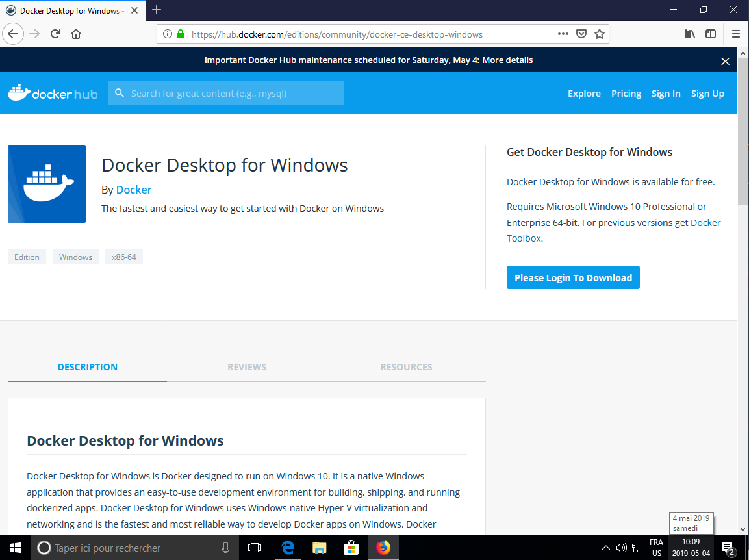Reload the current page
Viewport: 749px width, 560px height.
[x=55, y=34]
